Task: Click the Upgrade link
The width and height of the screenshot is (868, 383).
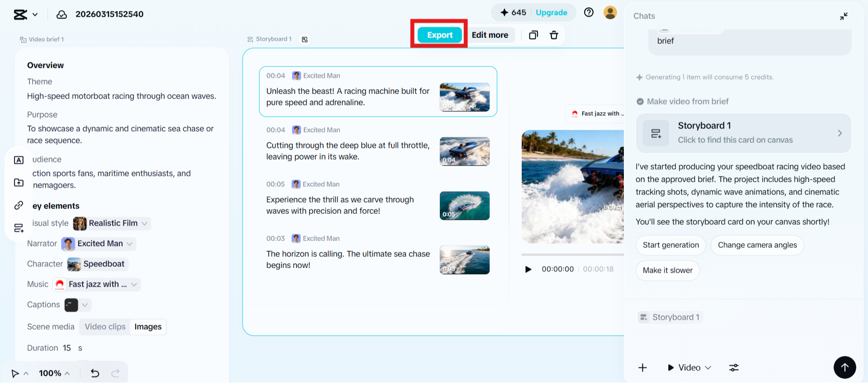Action: 552,13
